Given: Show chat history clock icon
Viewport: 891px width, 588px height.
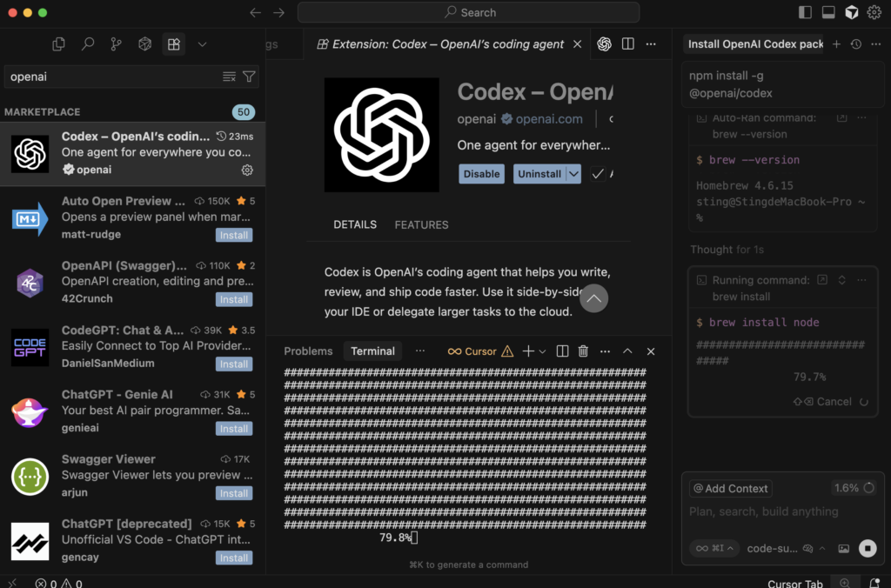Looking at the screenshot, I should [x=856, y=44].
